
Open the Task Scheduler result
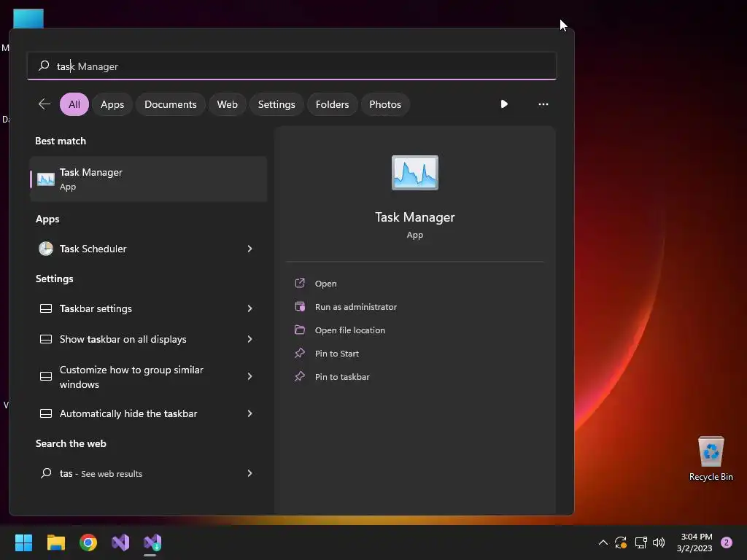pos(148,249)
